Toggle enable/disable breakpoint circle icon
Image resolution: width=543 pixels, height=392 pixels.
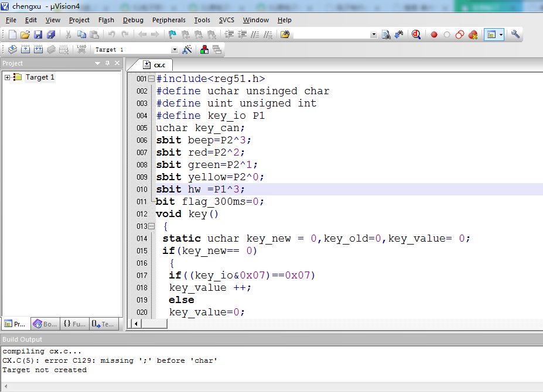(447, 35)
